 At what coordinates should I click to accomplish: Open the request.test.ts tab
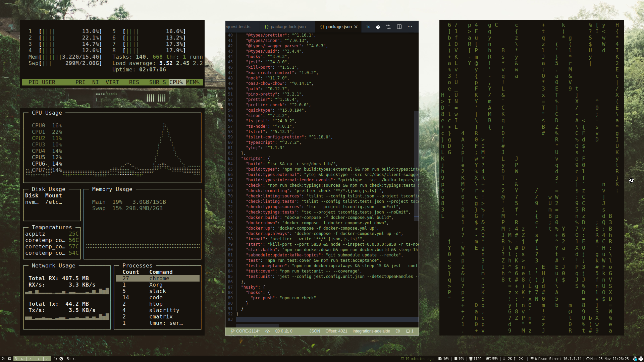pos(238,27)
